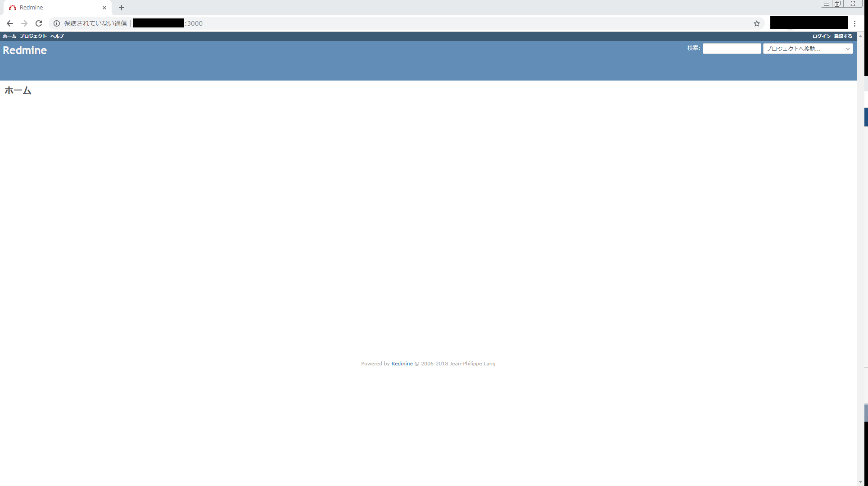
Task: Click the browser back arrow
Action: [9, 23]
